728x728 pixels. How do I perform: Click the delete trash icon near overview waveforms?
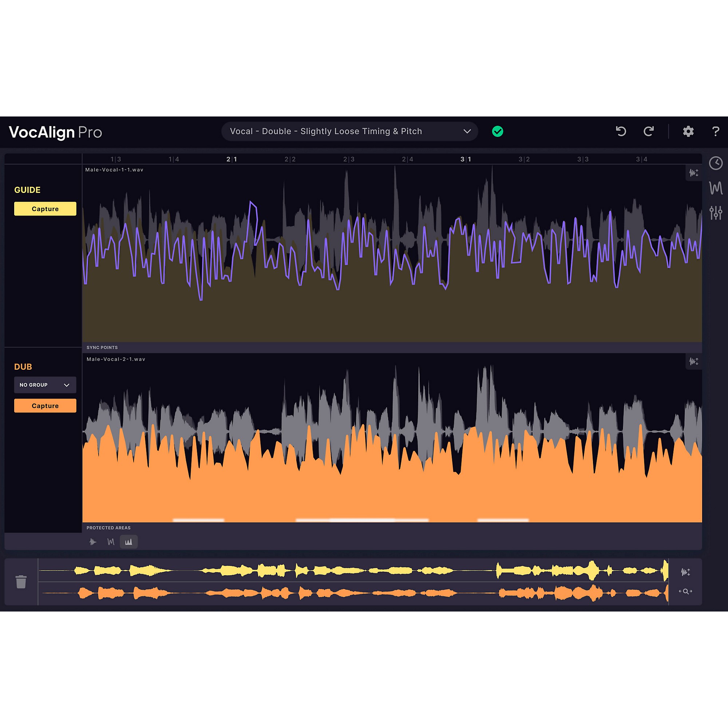tap(21, 582)
